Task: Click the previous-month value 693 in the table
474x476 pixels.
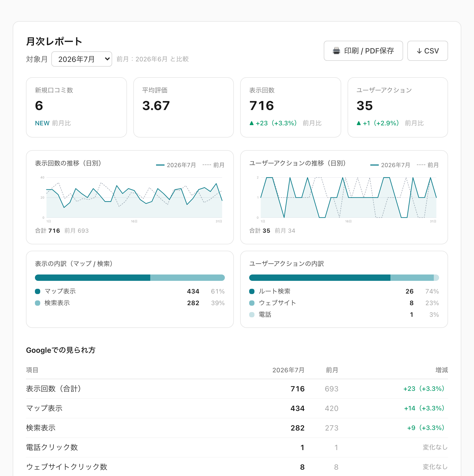Action: [x=332, y=389]
